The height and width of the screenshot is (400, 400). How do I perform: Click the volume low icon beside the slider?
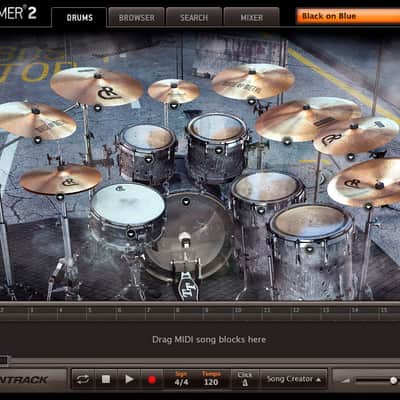[345, 380]
